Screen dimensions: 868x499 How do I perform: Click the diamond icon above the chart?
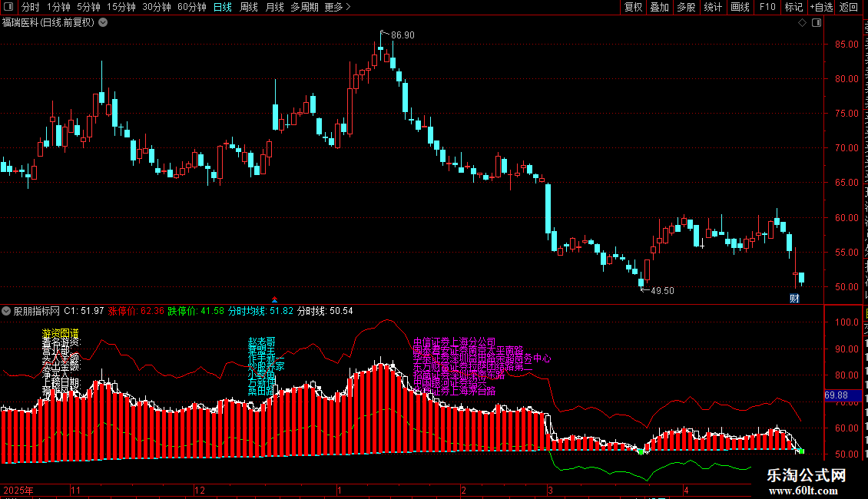pyautogui.click(x=802, y=23)
